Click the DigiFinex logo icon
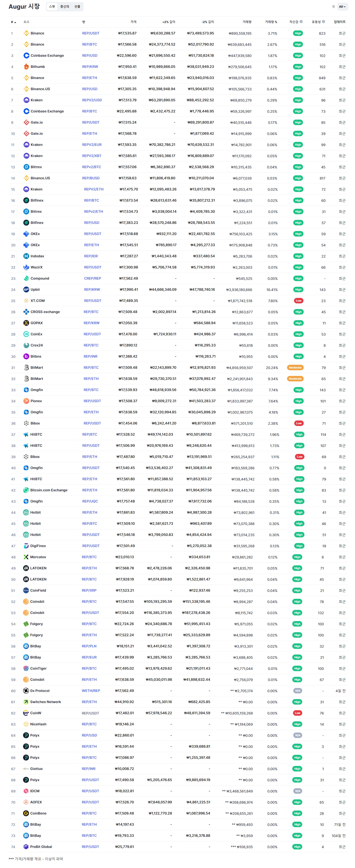355x868 pixels. [x=26, y=546]
